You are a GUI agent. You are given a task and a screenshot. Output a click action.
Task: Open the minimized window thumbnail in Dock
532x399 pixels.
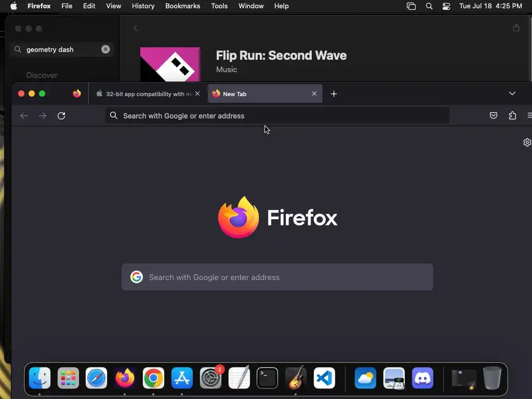[464, 379]
